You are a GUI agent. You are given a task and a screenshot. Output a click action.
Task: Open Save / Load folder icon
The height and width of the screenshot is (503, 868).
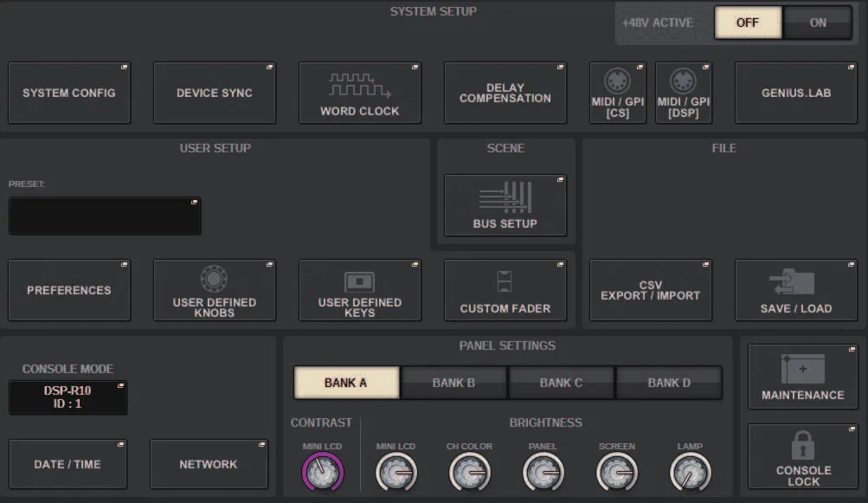click(792, 281)
